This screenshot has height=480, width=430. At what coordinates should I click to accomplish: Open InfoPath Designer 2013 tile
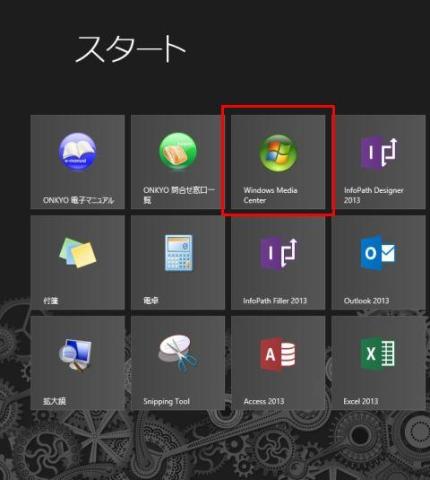click(379, 162)
